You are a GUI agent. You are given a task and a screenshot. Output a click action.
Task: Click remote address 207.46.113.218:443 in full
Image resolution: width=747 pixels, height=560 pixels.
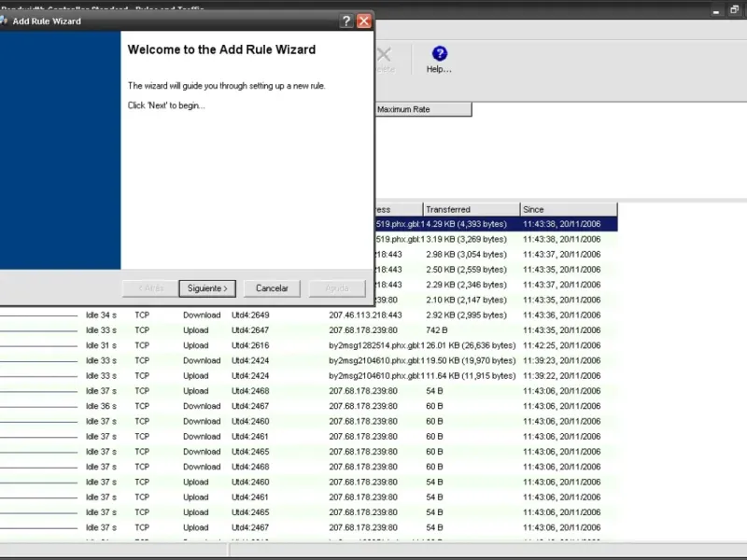tap(365, 315)
